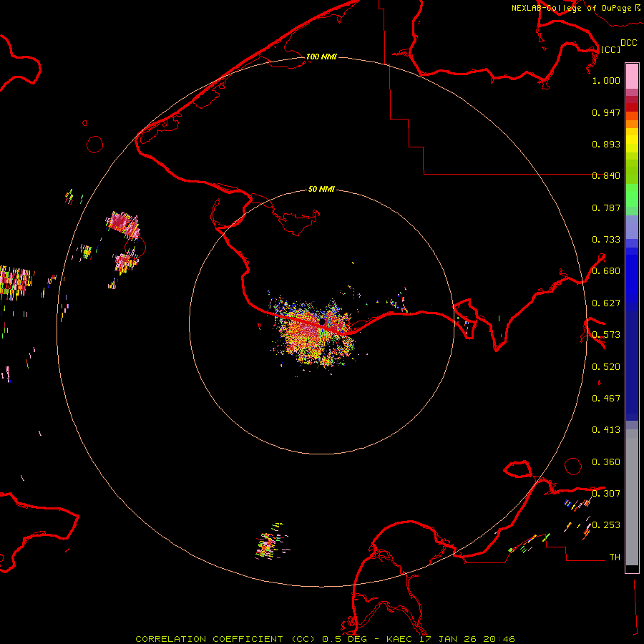
Task: Click the 0.680 colorbar value
Action: [606, 271]
